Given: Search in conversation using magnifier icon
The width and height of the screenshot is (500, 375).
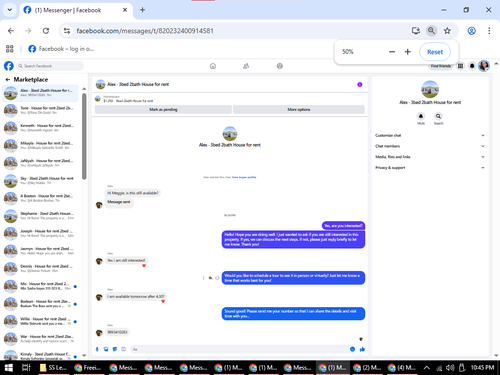Looking at the screenshot, I should point(438,116).
